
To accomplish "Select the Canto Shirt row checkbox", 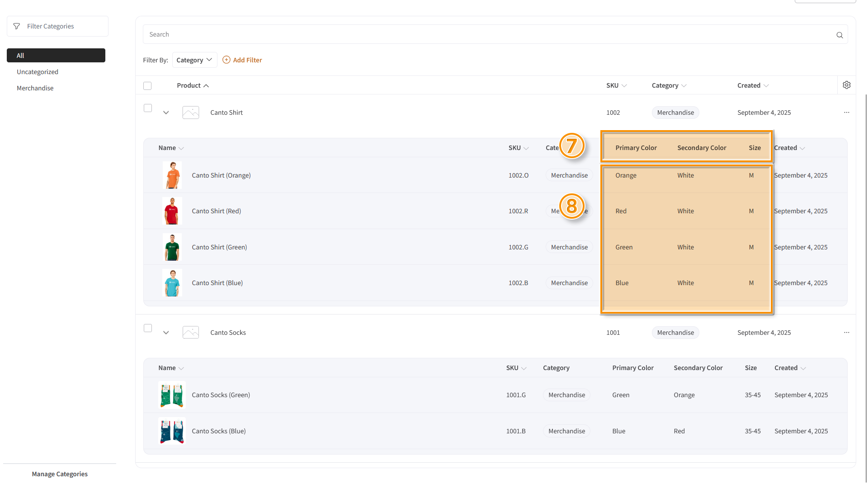I will click(148, 108).
